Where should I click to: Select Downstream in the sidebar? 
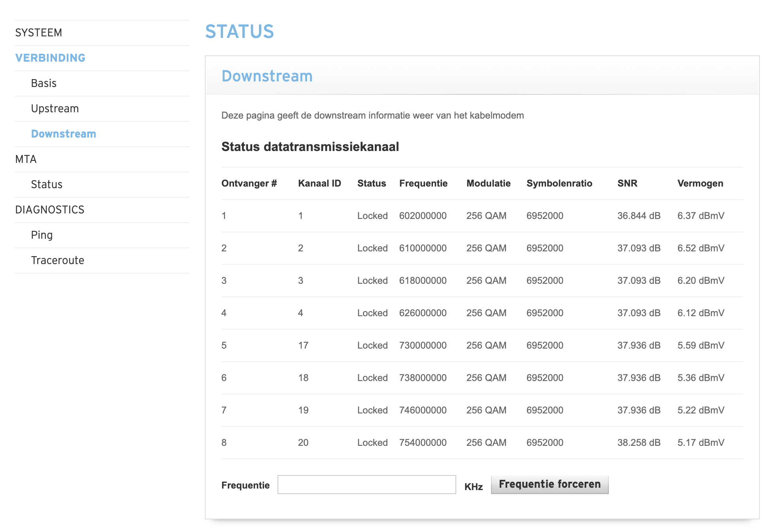click(x=64, y=134)
